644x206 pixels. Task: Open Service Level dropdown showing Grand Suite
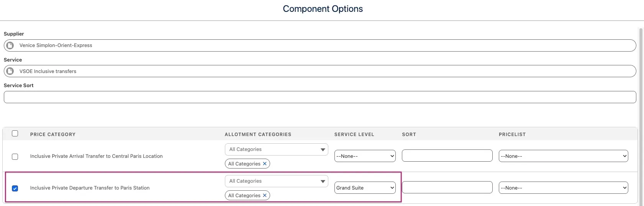coord(365,188)
